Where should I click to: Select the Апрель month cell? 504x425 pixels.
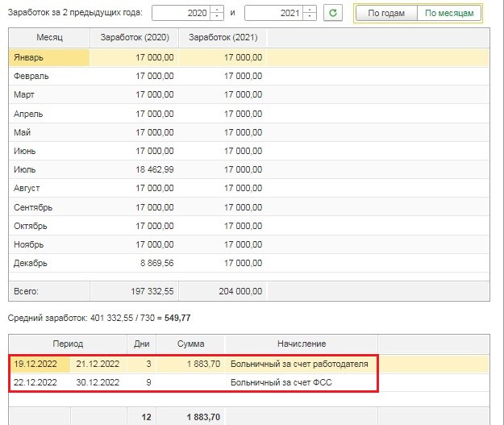click(49, 114)
